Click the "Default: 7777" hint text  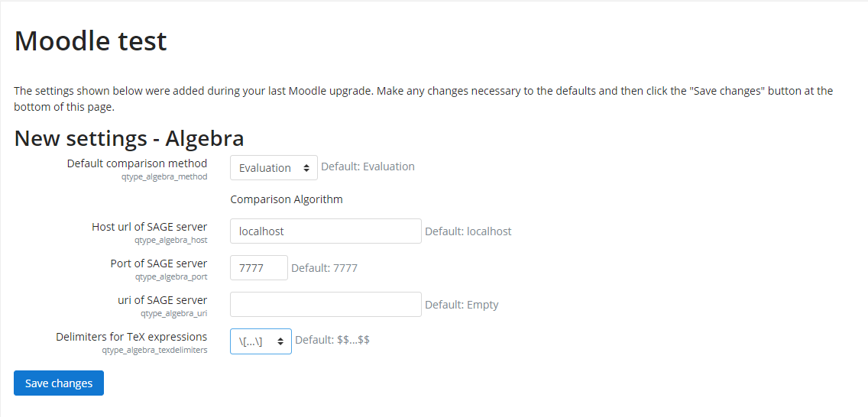point(324,267)
